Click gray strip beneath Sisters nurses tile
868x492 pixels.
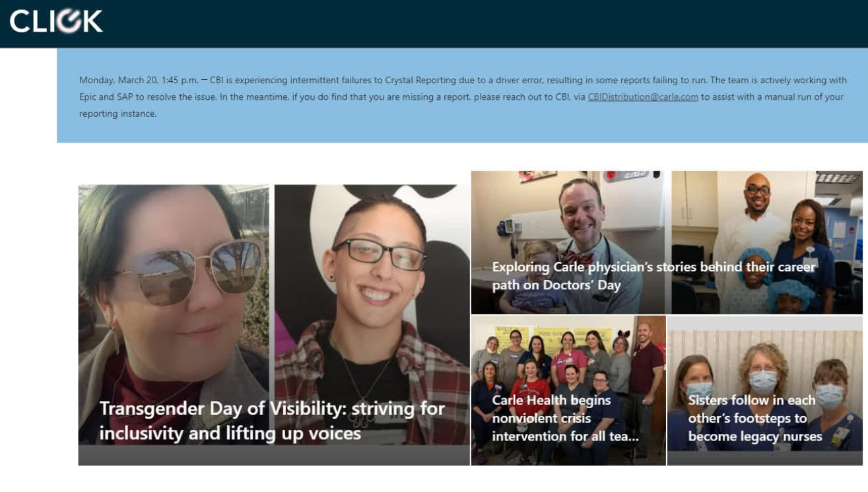pos(765,458)
